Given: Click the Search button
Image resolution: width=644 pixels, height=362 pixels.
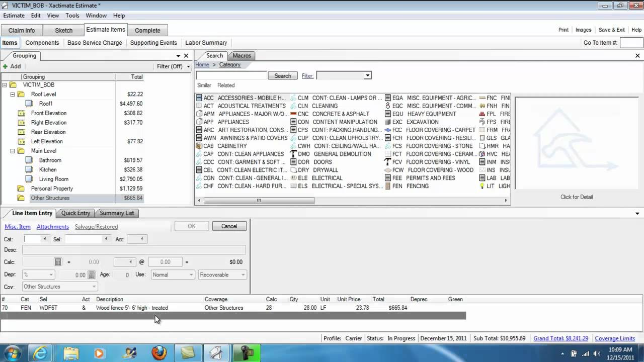Looking at the screenshot, I should [x=283, y=76].
